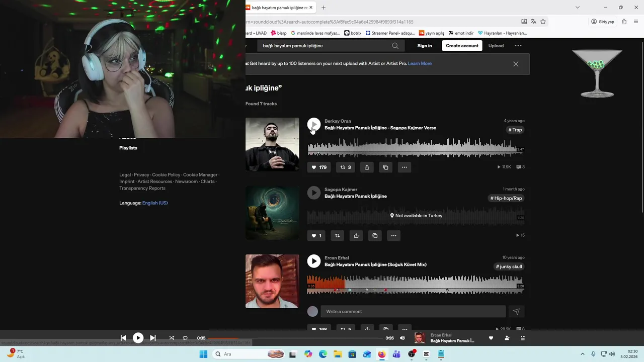Open Berkay Oran track cover artwork
This screenshot has height=362, width=644.
(x=272, y=144)
